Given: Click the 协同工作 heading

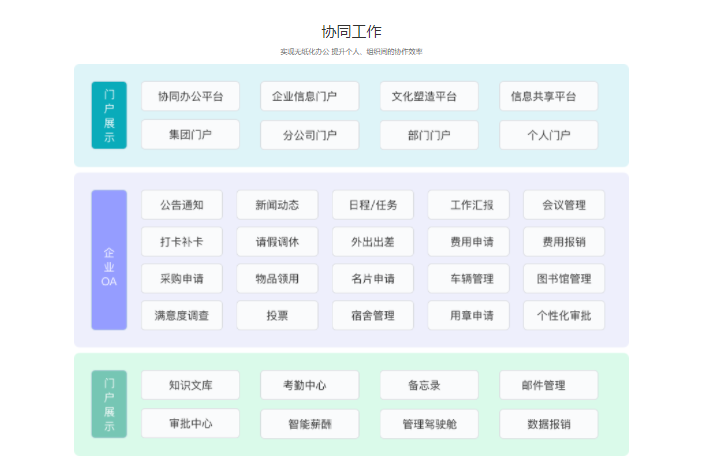Looking at the screenshot, I should coord(351,32).
